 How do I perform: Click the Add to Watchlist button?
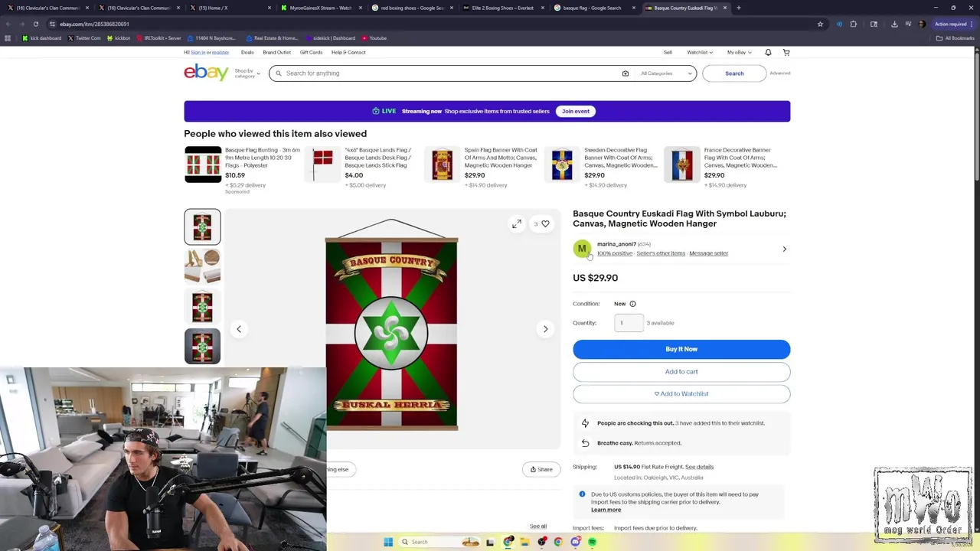pyautogui.click(x=681, y=394)
